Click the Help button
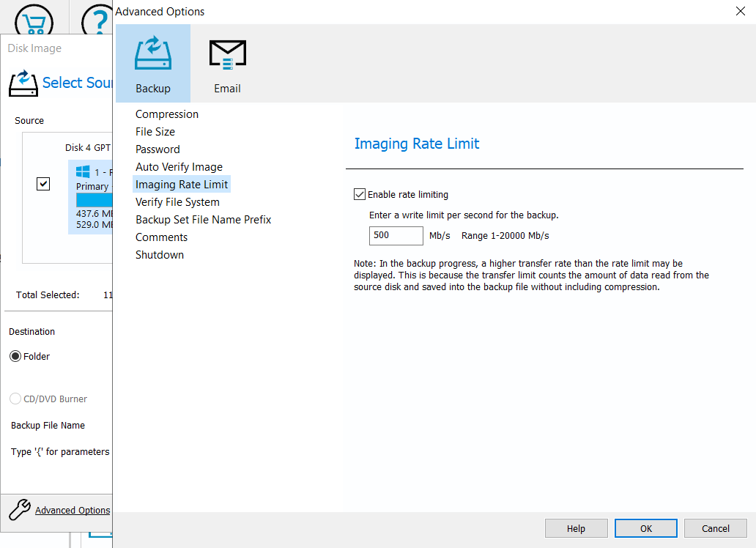The image size is (756, 548). pos(577,528)
